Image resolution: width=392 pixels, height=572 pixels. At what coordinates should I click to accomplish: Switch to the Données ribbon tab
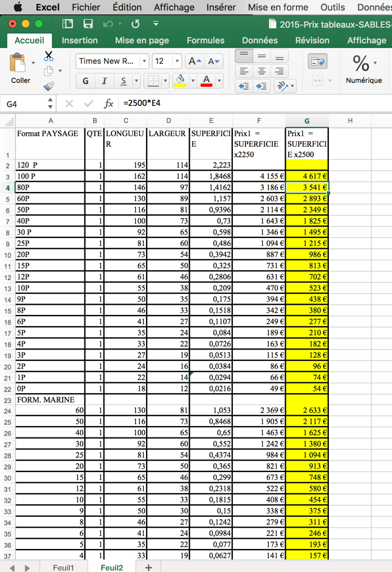point(260,40)
